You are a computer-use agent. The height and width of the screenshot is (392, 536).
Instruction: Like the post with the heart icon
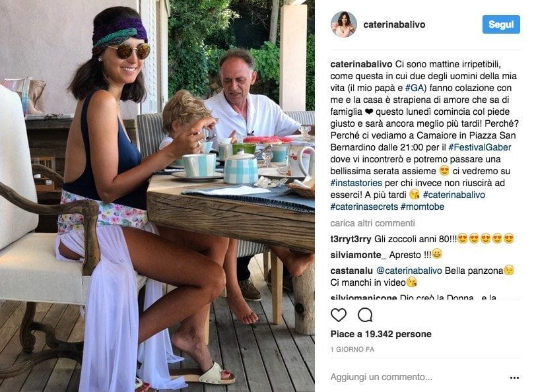pyautogui.click(x=339, y=315)
